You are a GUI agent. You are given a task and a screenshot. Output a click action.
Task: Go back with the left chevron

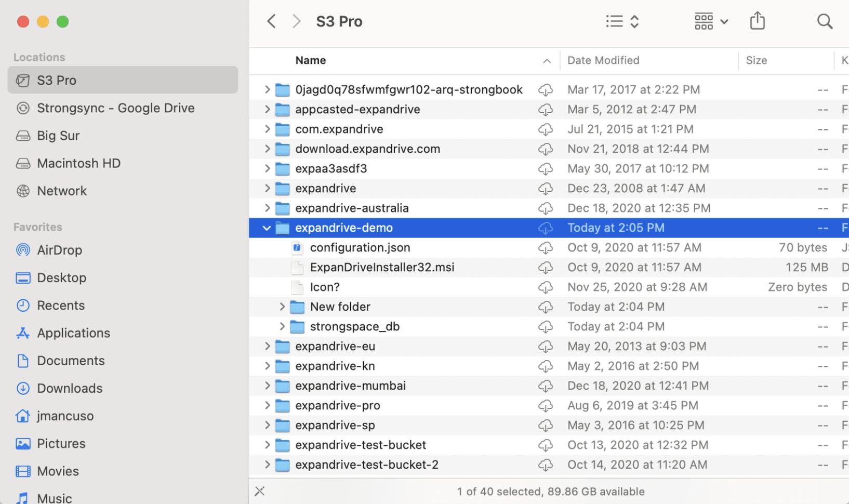(271, 21)
